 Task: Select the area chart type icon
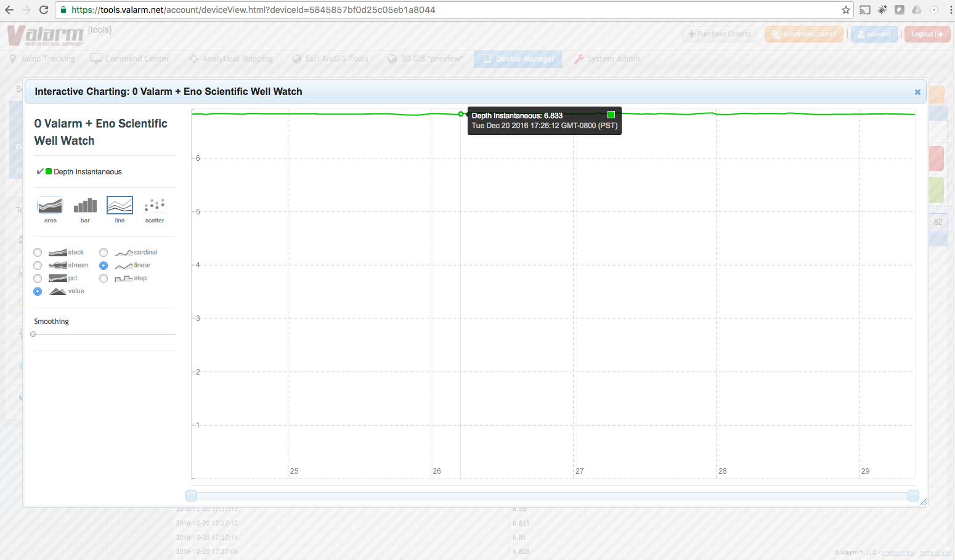pos(50,205)
